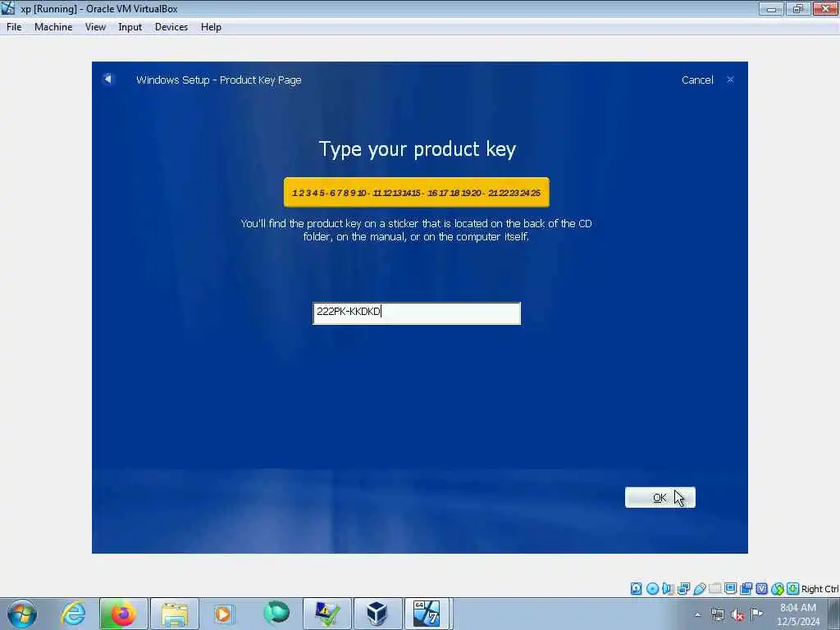The width and height of the screenshot is (840, 630).
Task: Click the keyboard capture green arrow icon
Action: click(793, 589)
